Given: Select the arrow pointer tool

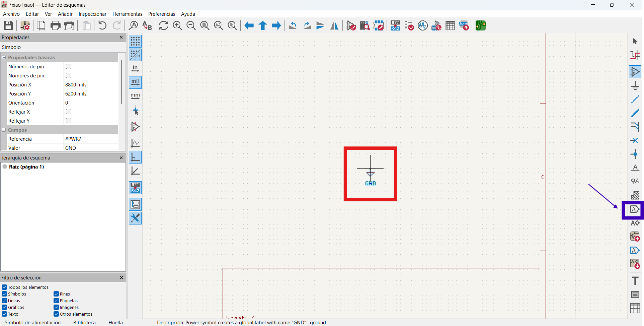Looking at the screenshot, I should click(x=635, y=41).
